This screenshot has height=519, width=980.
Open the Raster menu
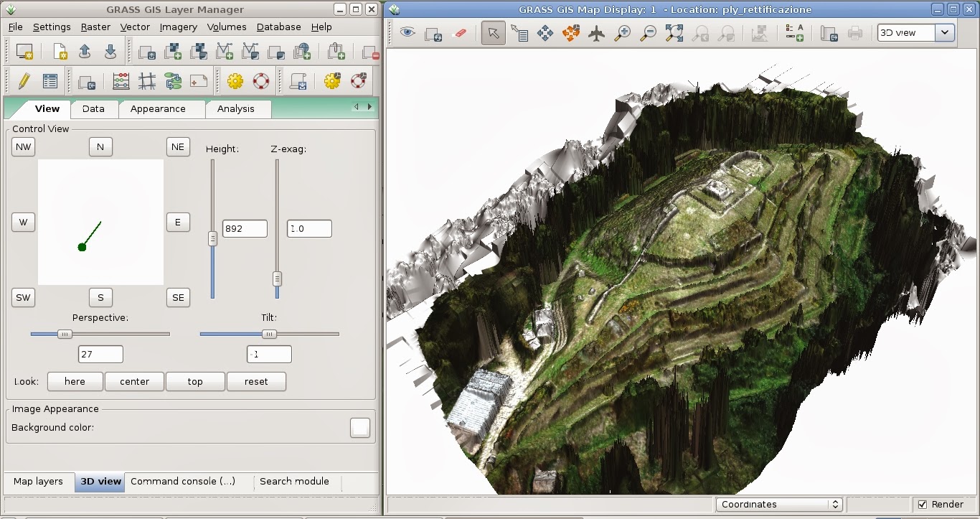tap(95, 27)
